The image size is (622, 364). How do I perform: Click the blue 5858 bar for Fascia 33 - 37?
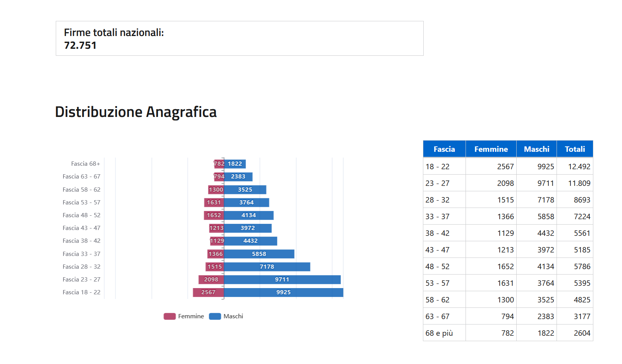(259, 254)
